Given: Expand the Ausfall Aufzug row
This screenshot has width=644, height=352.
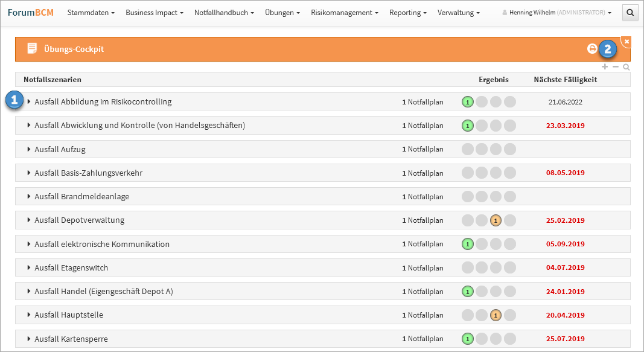Looking at the screenshot, I should 29,149.
